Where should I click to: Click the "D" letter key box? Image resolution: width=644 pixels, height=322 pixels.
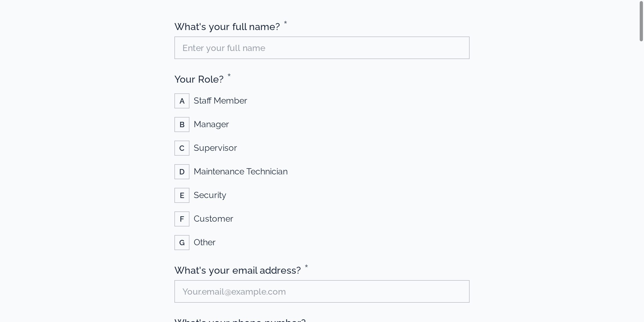(x=182, y=172)
